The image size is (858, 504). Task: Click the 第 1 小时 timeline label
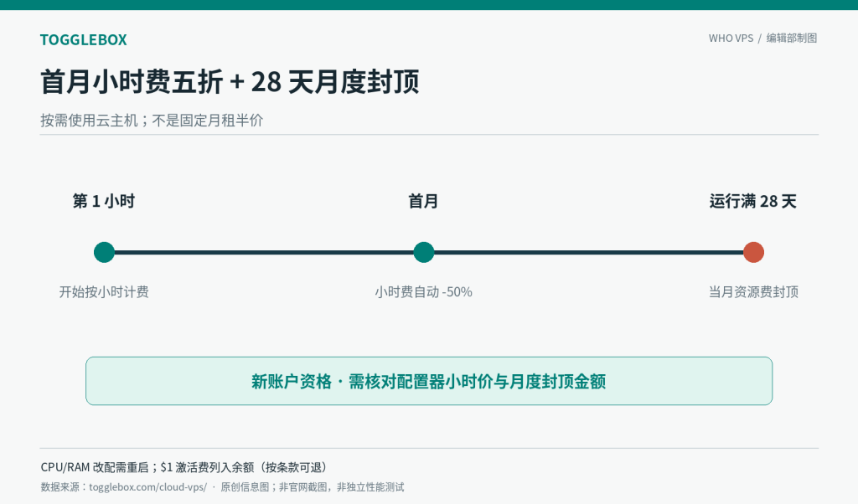tap(104, 201)
